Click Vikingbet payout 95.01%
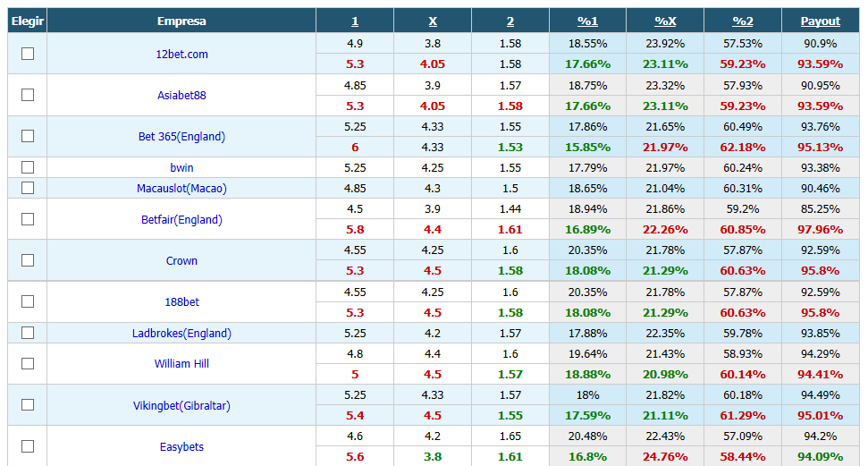 tap(821, 416)
